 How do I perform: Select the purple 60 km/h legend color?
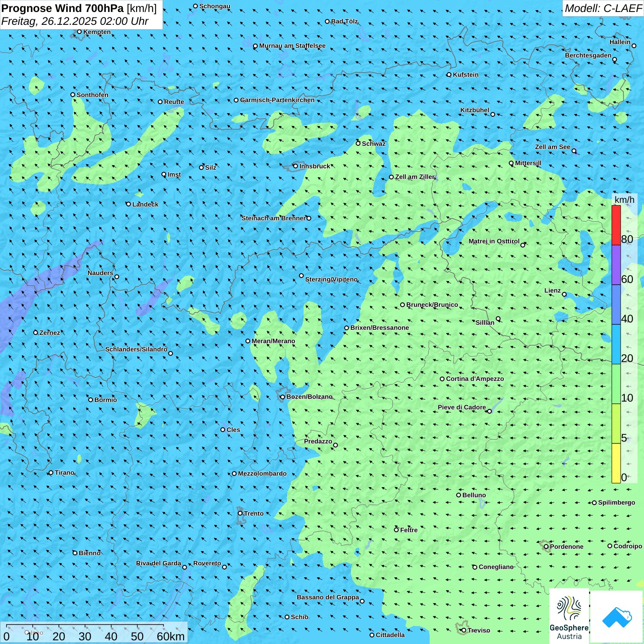point(616,265)
